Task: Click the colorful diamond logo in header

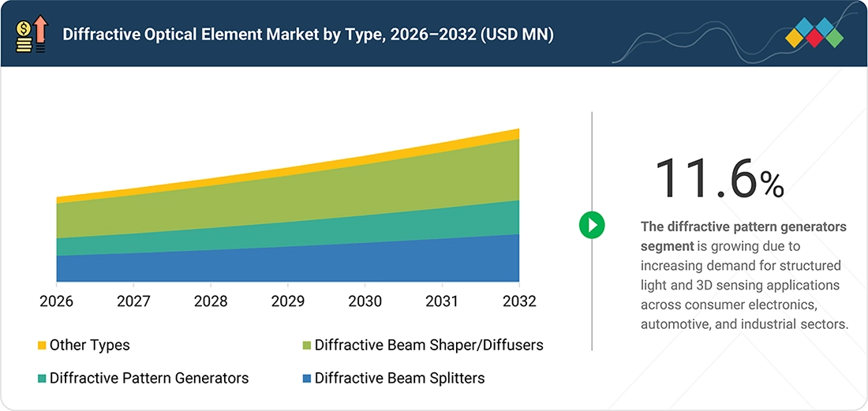Action: (x=814, y=32)
